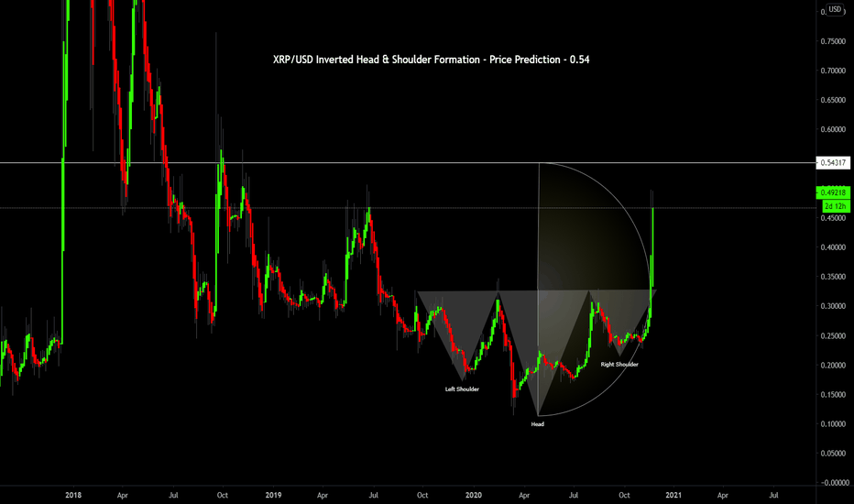Click the 0.65000 price axis label

[x=833, y=100]
